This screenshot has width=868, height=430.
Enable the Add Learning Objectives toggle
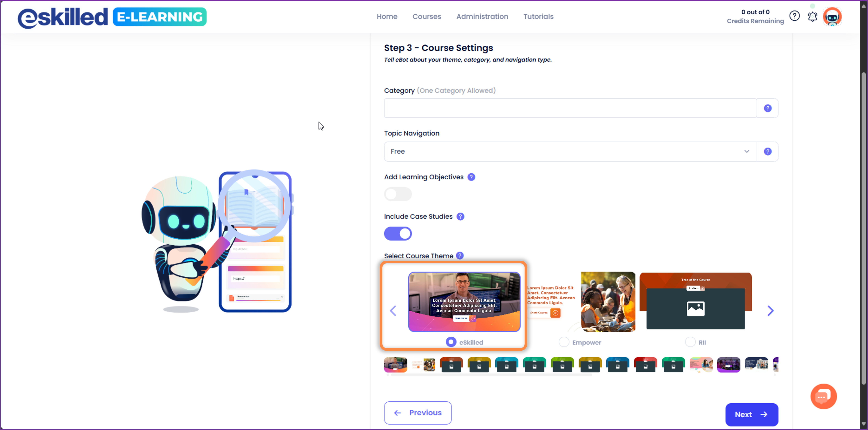(398, 194)
